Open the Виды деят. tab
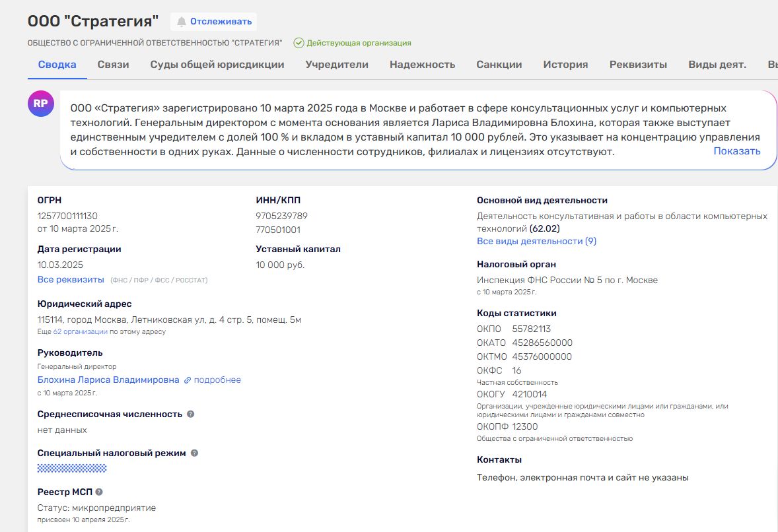The height and width of the screenshot is (532, 778). tap(717, 65)
